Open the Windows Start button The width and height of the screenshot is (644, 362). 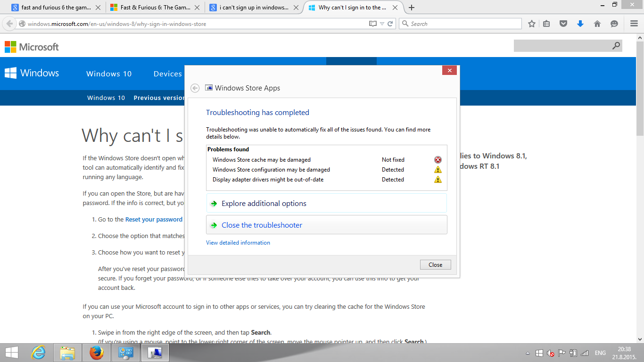tap(12, 353)
